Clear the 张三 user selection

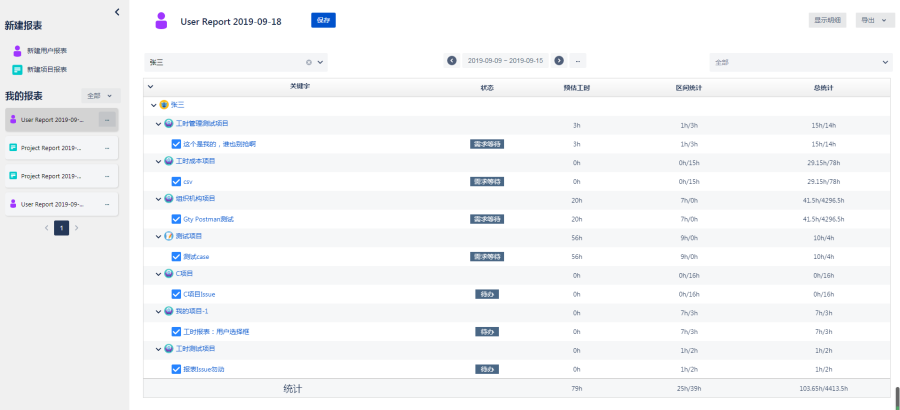pyautogui.click(x=309, y=62)
